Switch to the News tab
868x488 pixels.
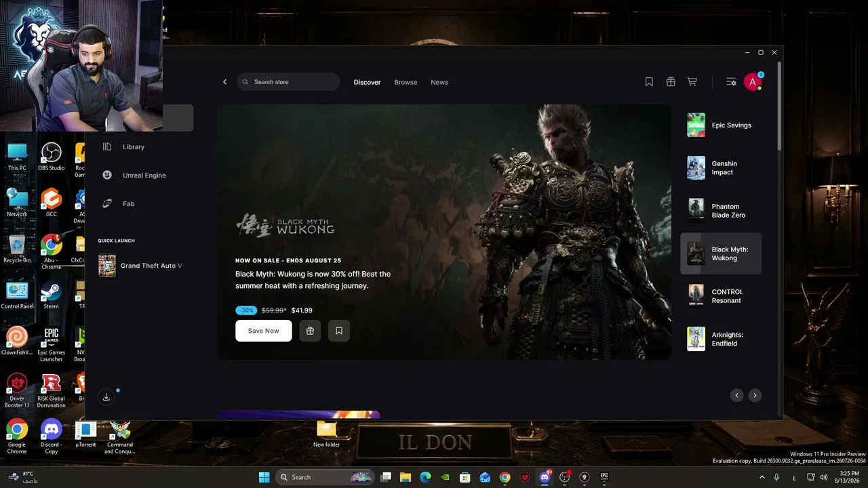pyautogui.click(x=439, y=82)
